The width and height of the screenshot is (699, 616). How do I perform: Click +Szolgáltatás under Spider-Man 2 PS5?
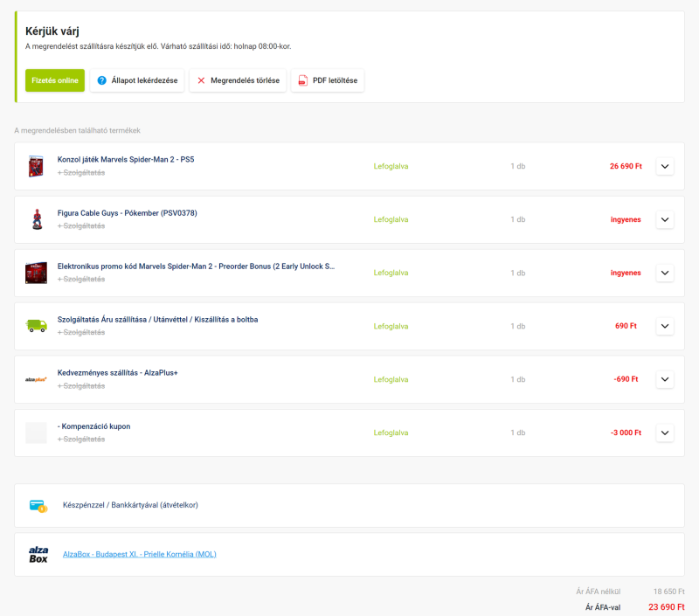[81, 172]
